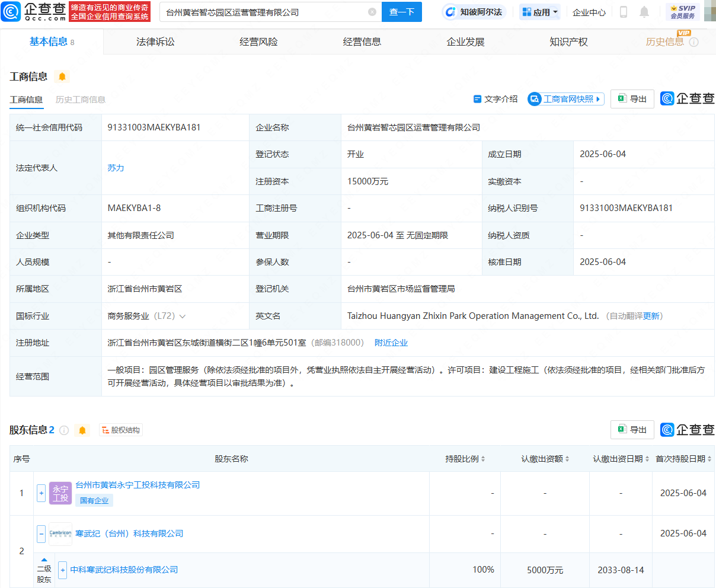Open 知彼阿尔法 AI assistant
The height and width of the screenshot is (588, 716).
[x=474, y=12]
